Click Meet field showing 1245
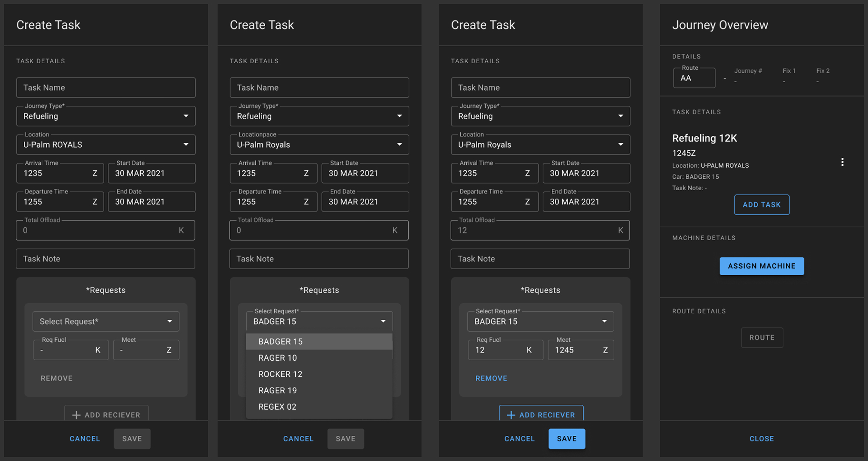This screenshot has height=461, width=868. pyautogui.click(x=581, y=350)
